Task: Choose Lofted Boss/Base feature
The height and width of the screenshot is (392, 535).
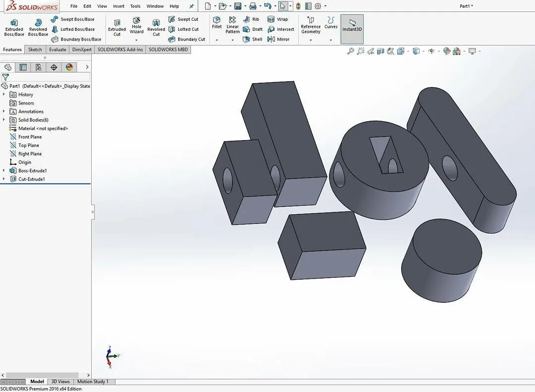Action: point(73,29)
